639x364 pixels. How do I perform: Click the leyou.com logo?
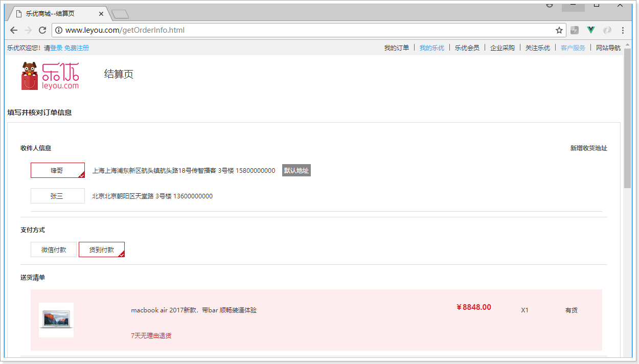point(50,76)
